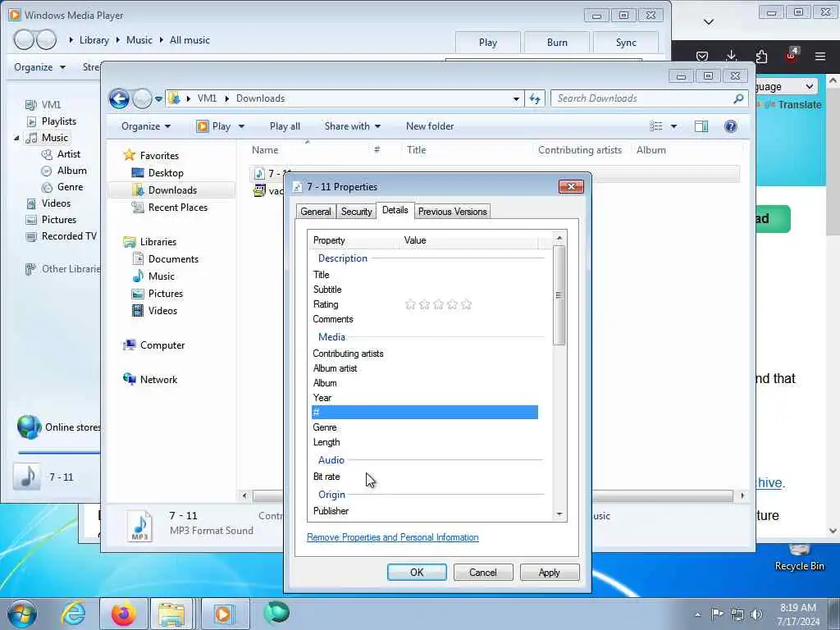Click the search magnifier in Search Downloads
The height and width of the screenshot is (630, 840).
click(x=738, y=98)
